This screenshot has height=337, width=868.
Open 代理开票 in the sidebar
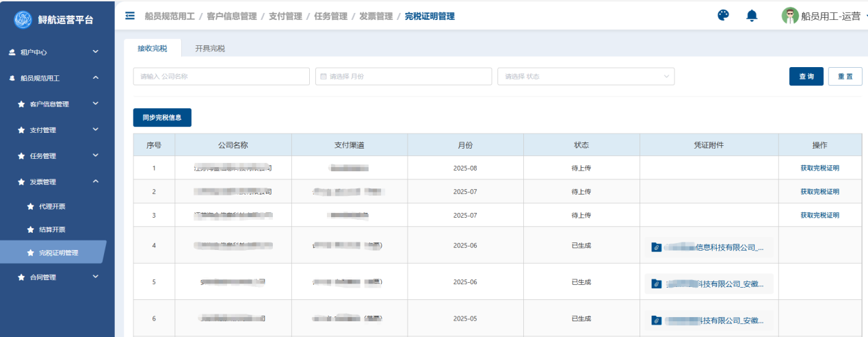pyautogui.click(x=53, y=206)
